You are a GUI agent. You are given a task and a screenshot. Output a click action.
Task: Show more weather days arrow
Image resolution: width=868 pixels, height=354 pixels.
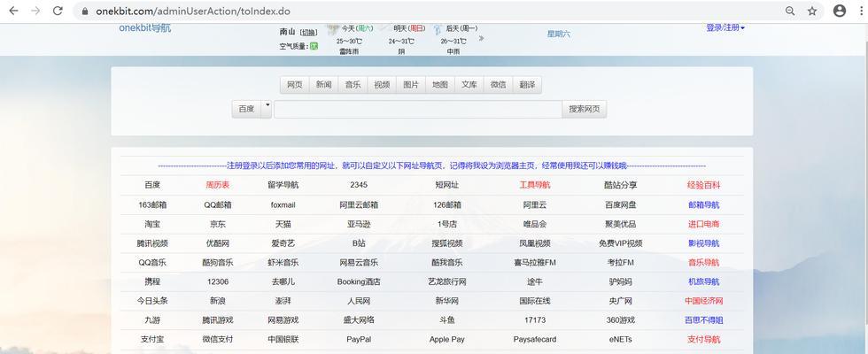[x=481, y=39]
